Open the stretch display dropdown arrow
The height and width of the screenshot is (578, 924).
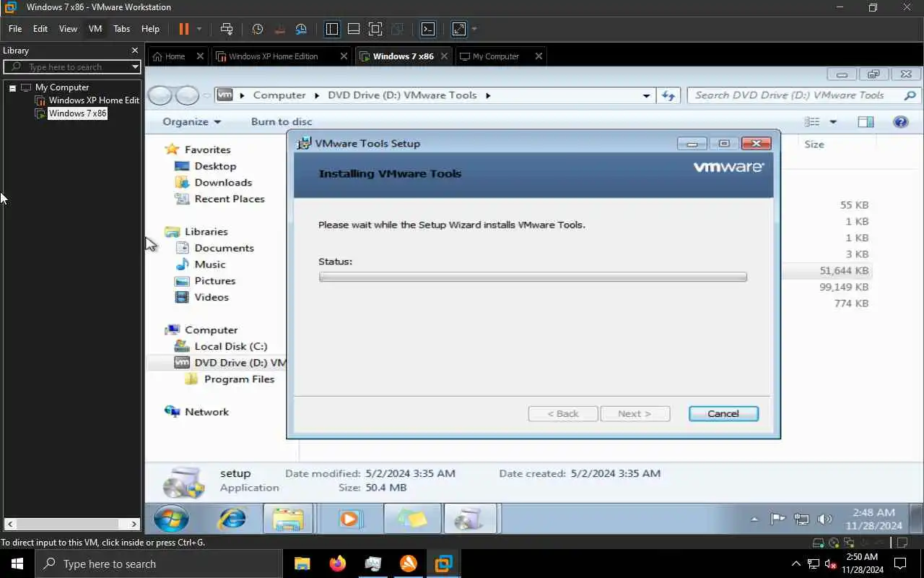click(474, 30)
